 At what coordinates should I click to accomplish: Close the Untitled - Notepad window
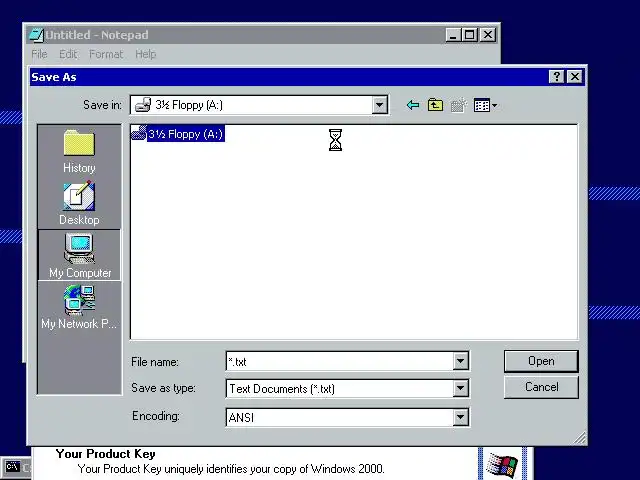click(x=488, y=35)
